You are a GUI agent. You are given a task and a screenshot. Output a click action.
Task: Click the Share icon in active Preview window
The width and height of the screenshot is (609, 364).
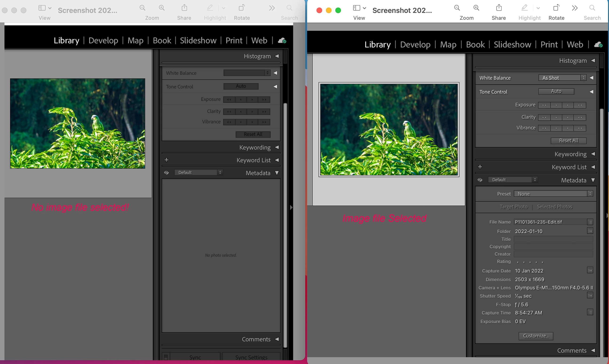pyautogui.click(x=499, y=8)
